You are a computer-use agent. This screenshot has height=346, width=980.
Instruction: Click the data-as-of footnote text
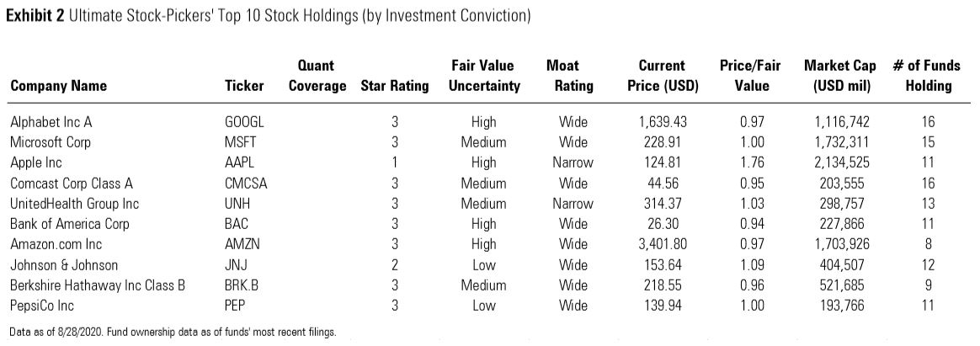(173, 333)
